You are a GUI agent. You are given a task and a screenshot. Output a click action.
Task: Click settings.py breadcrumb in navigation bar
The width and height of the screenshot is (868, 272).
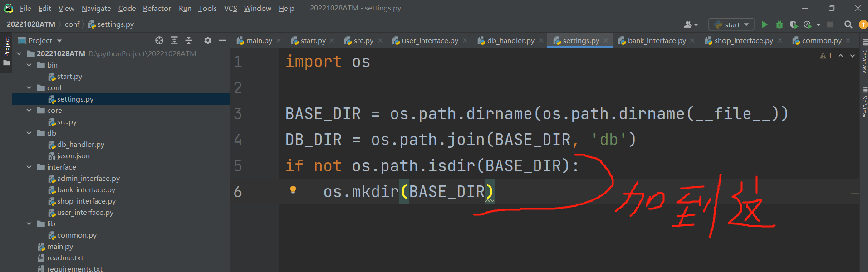(111, 24)
